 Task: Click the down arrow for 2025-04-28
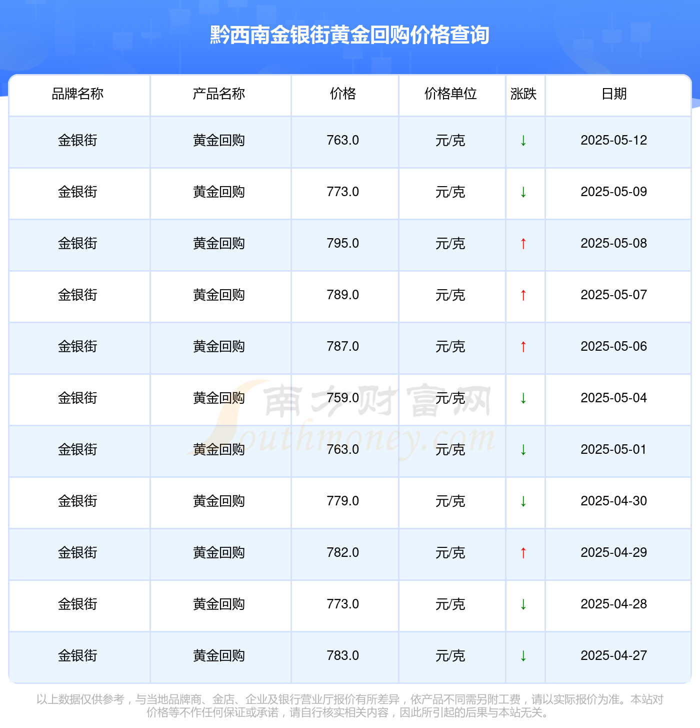(x=523, y=604)
